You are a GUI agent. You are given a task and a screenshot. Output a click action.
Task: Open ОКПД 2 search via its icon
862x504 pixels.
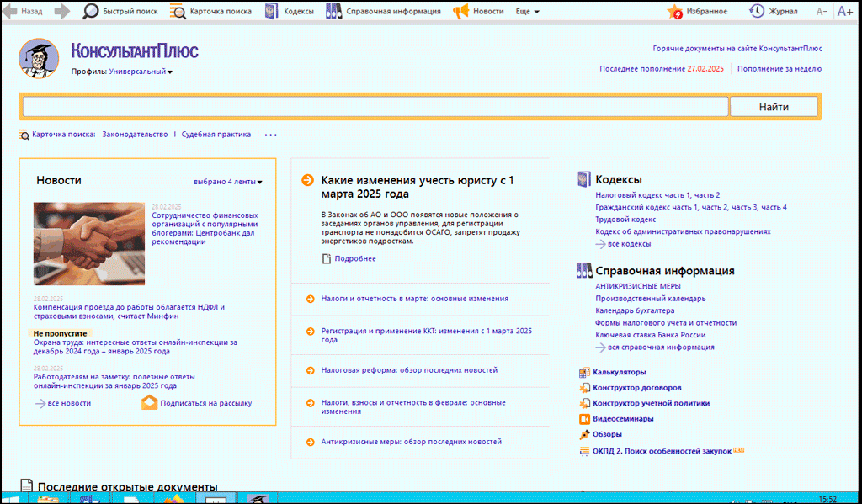(584, 451)
